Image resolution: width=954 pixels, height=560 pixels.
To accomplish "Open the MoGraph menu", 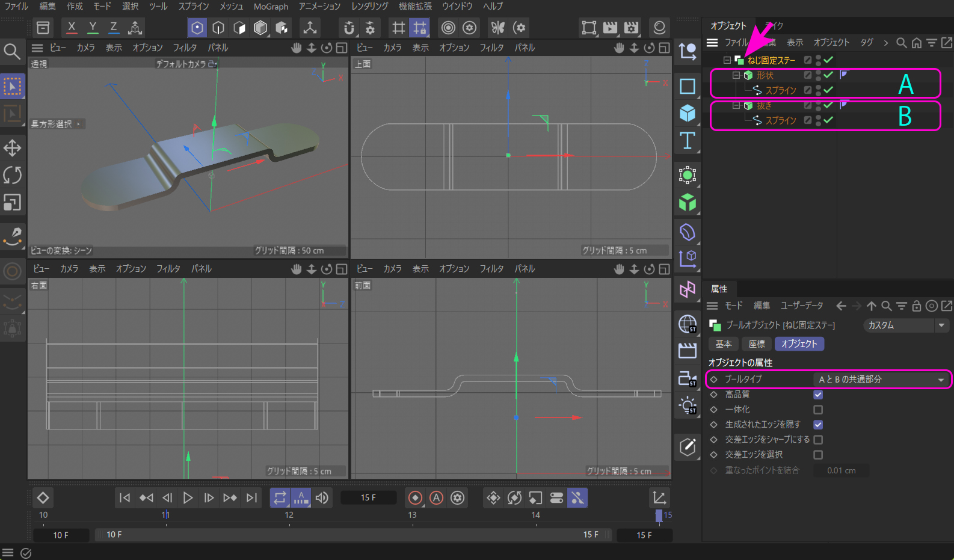I will pyautogui.click(x=271, y=7).
